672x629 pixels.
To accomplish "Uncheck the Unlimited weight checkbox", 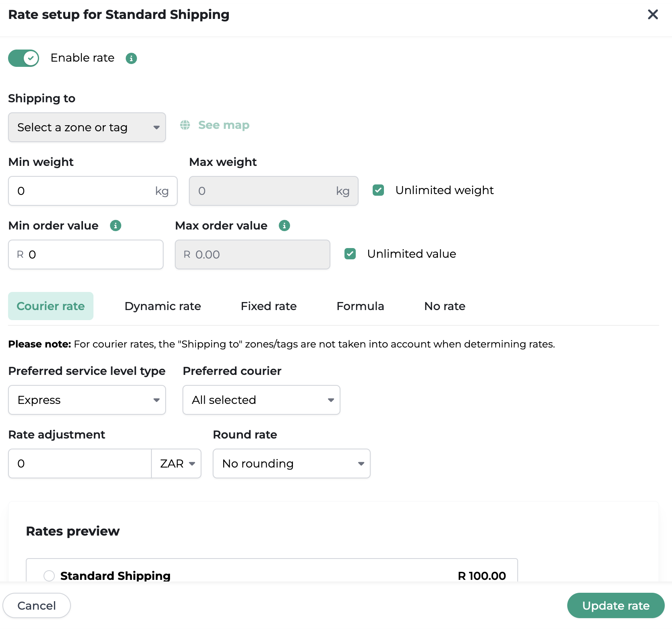I will point(378,190).
